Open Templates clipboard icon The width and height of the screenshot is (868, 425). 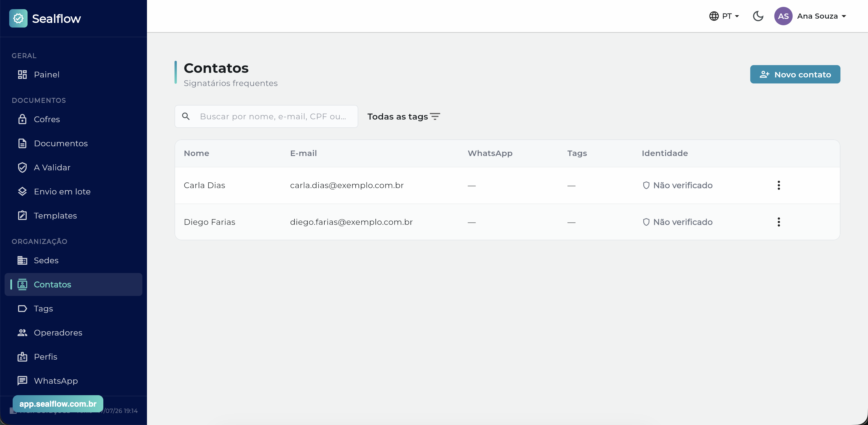point(22,216)
